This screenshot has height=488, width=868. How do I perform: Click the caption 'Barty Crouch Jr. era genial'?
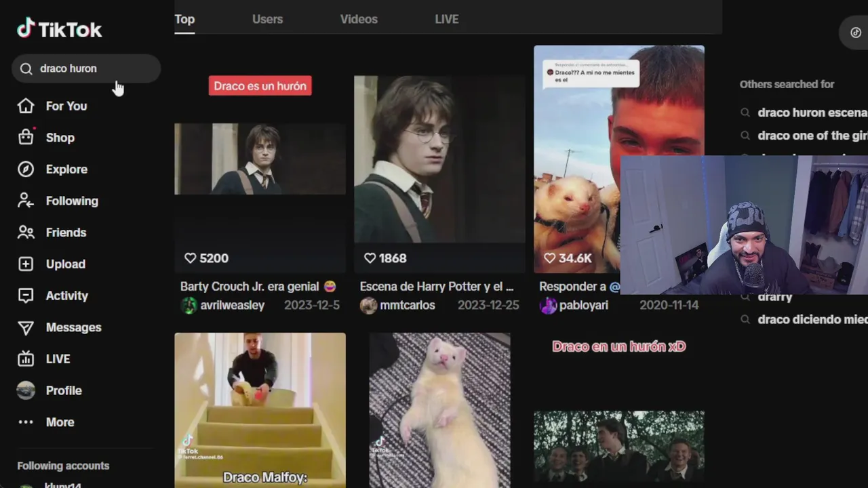point(258,287)
